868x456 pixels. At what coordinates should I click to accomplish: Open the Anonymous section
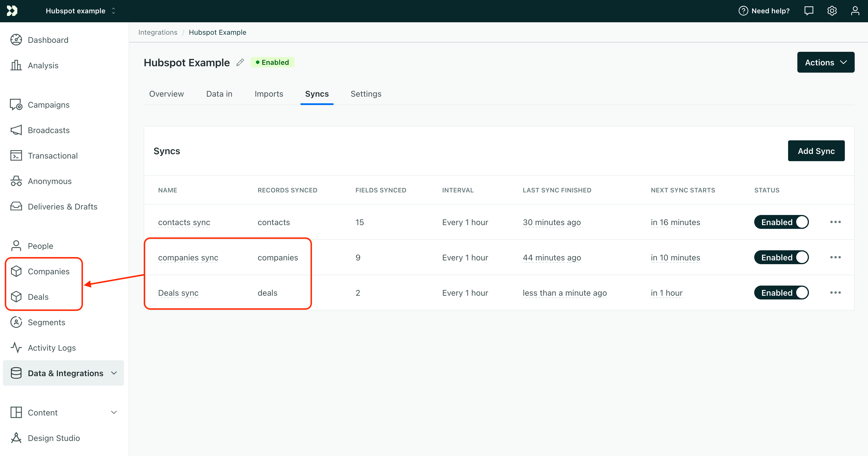tap(49, 181)
